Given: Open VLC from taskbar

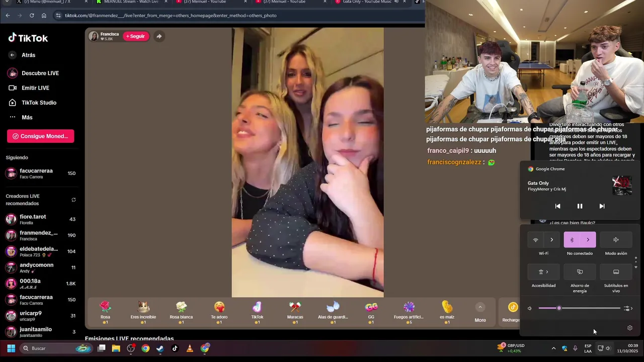Looking at the screenshot, I should [190, 348].
